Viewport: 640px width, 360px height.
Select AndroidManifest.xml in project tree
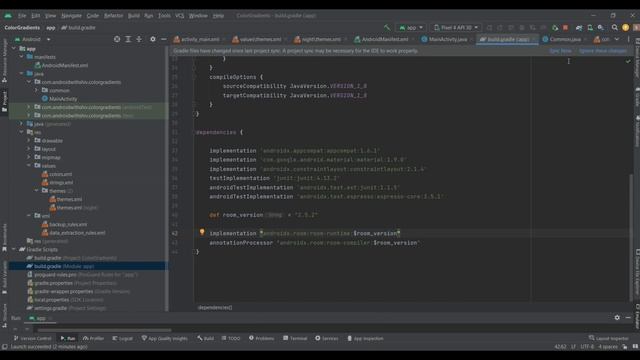[61, 65]
